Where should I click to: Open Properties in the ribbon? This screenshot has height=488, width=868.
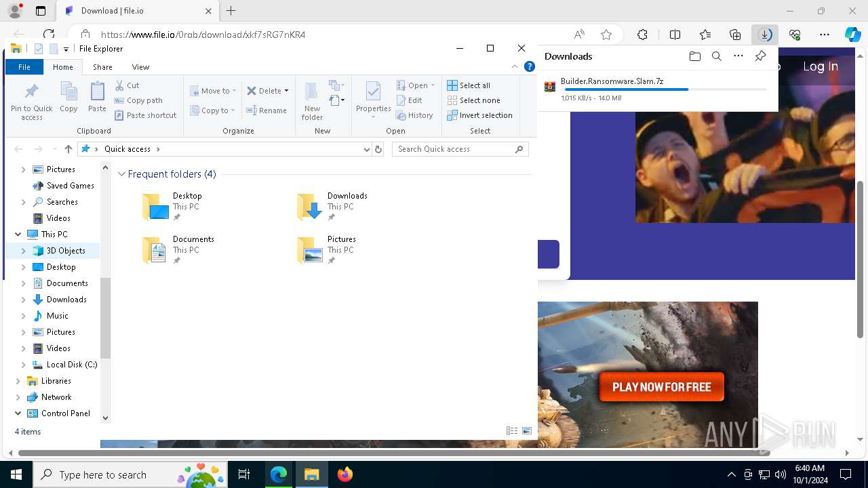click(373, 100)
